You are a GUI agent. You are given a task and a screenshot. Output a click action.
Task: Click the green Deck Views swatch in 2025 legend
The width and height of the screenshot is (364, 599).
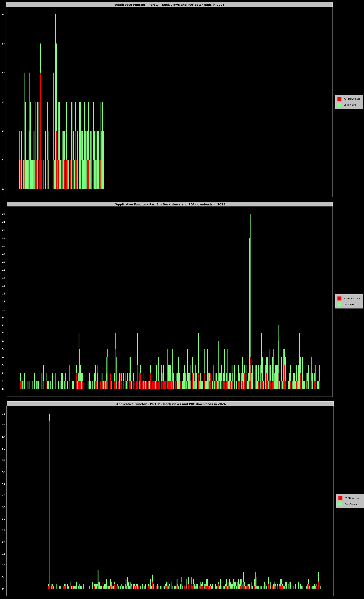[x=339, y=304]
